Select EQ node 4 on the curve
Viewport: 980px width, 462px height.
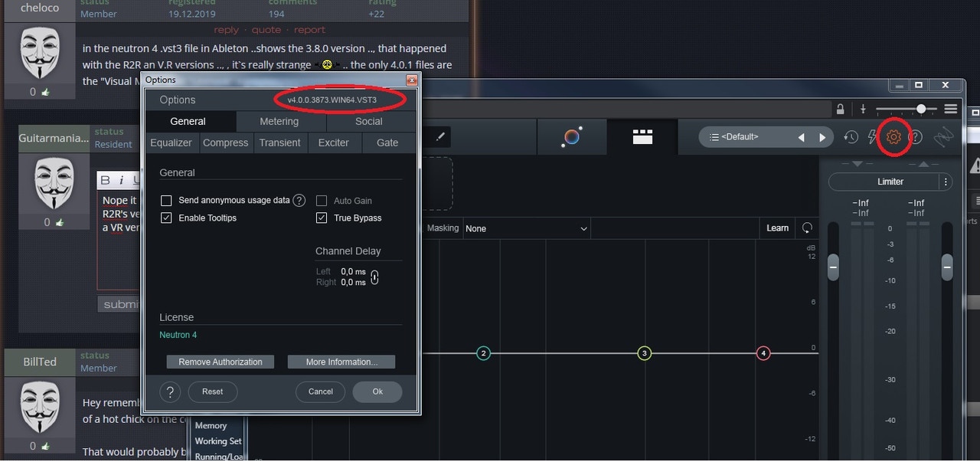(x=763, y=353)
